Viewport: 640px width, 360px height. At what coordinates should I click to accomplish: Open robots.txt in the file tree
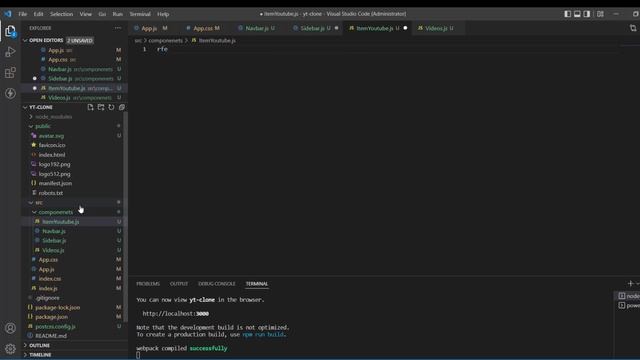[51, 193]
